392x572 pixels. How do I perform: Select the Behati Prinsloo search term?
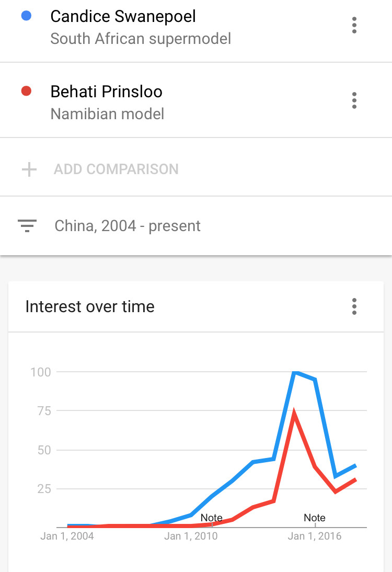coord(107,91)
